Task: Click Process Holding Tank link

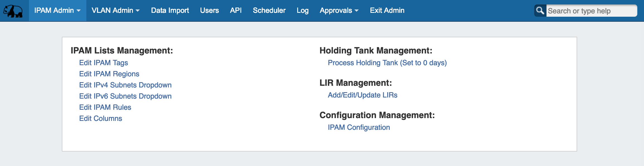Action: click(387, 63)
